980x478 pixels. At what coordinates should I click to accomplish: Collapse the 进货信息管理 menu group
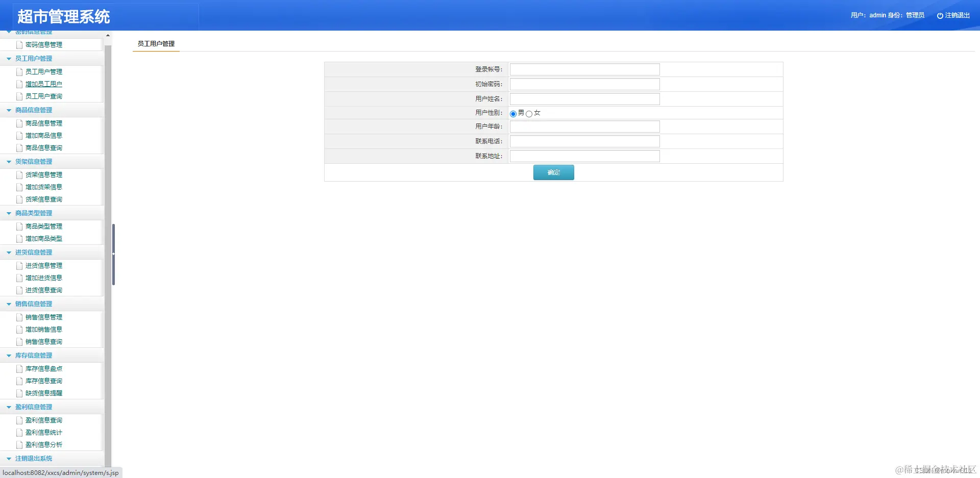[9, 253]
